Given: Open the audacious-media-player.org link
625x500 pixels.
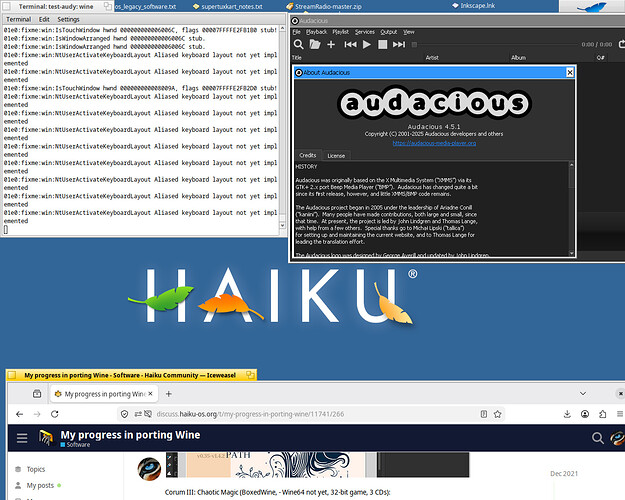Looking at the screenshot, I should tap(434, 143).
